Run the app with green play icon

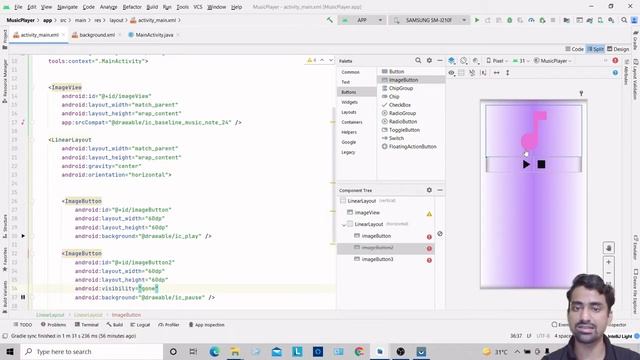point(477,20)
